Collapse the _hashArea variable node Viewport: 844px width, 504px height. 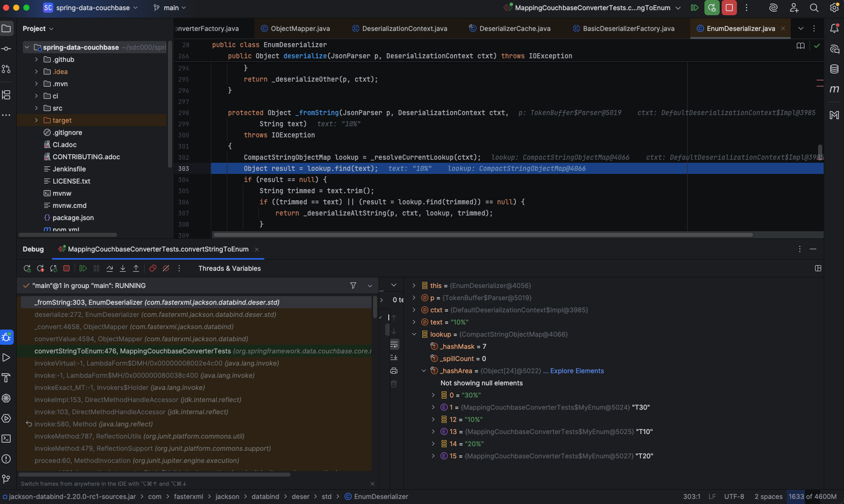click(424, 371)
